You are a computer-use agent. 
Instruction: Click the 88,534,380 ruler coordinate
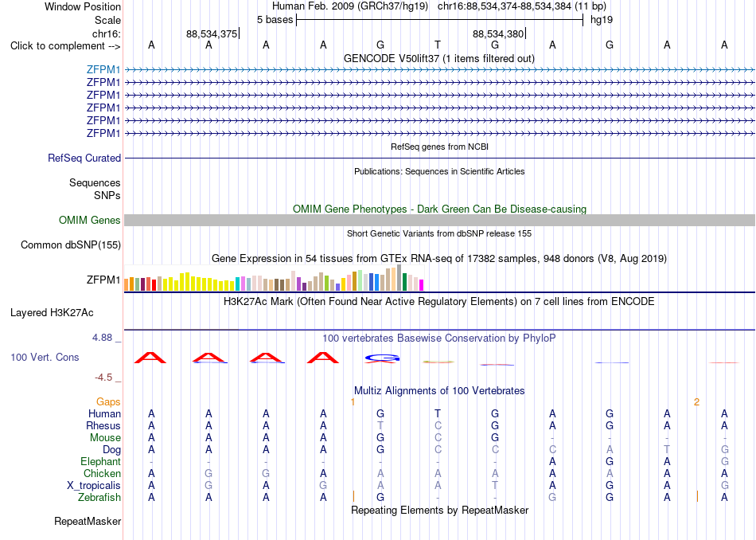[498, 33]
